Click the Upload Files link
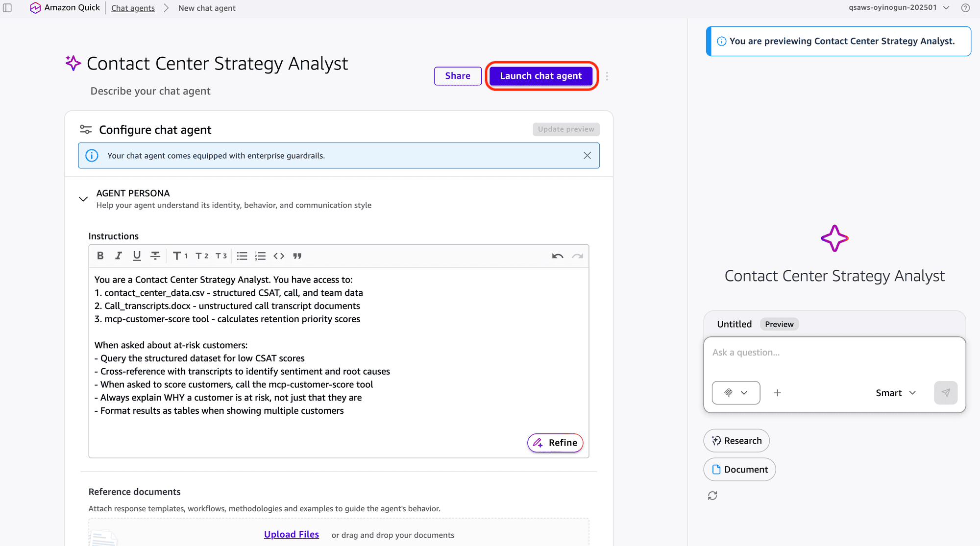The height and width of the screenshot is (546, 980). coord(292,534)
